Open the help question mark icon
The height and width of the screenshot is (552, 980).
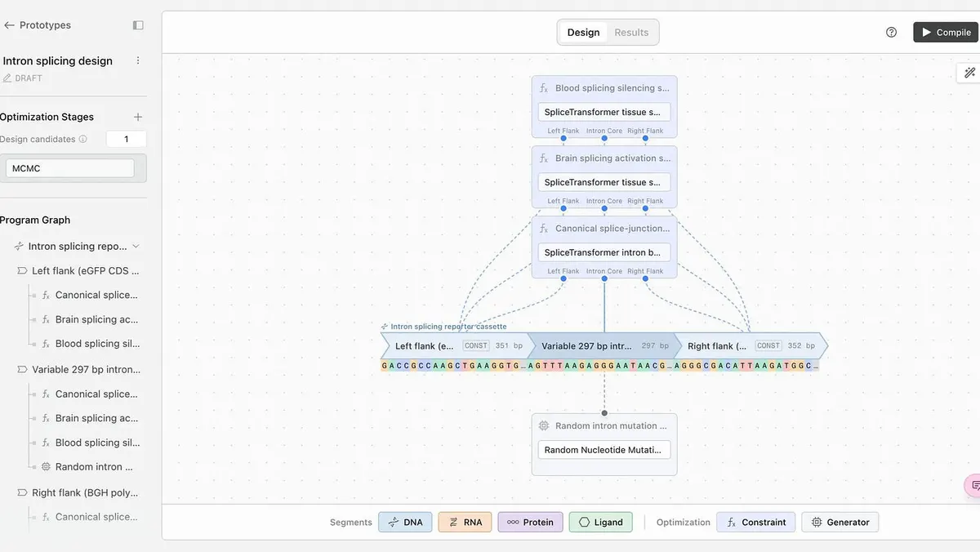click(891, 33)
